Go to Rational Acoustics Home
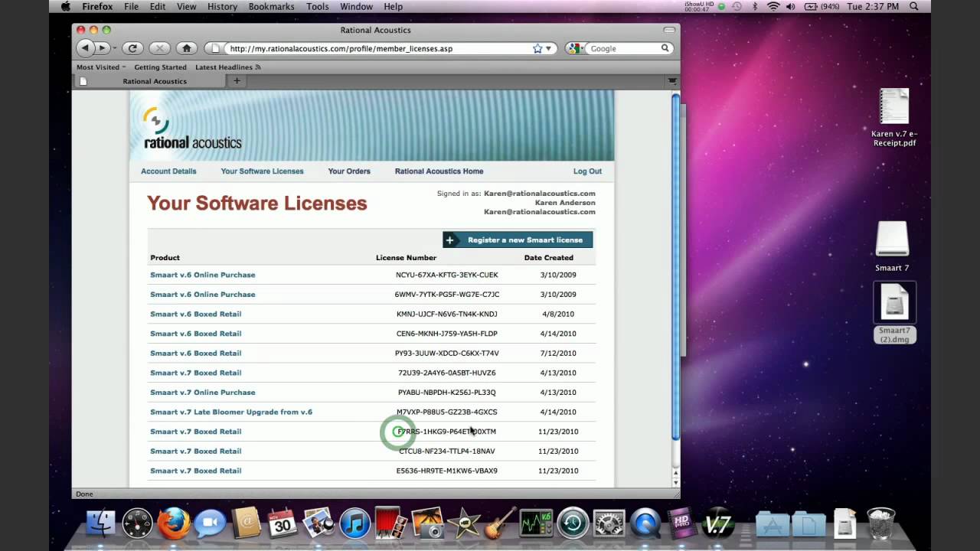This screenshot has height=551, width=980. [439, 171]
